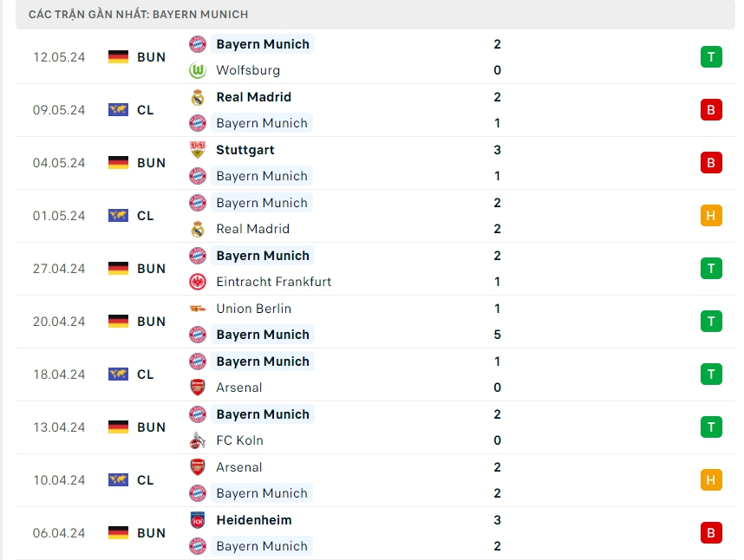Open Arsenal team link on 10.04.24
Screen dimensions: 744x560
238,467
